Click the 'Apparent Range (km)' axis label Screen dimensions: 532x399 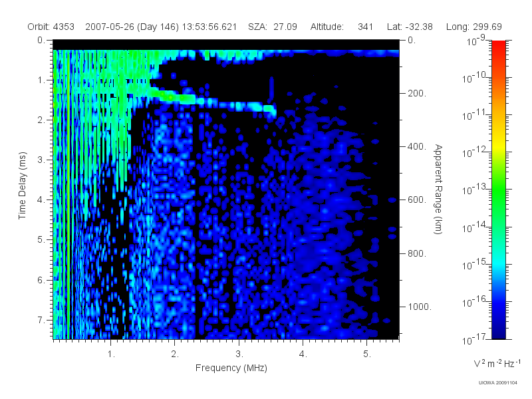tap(438, 190)
